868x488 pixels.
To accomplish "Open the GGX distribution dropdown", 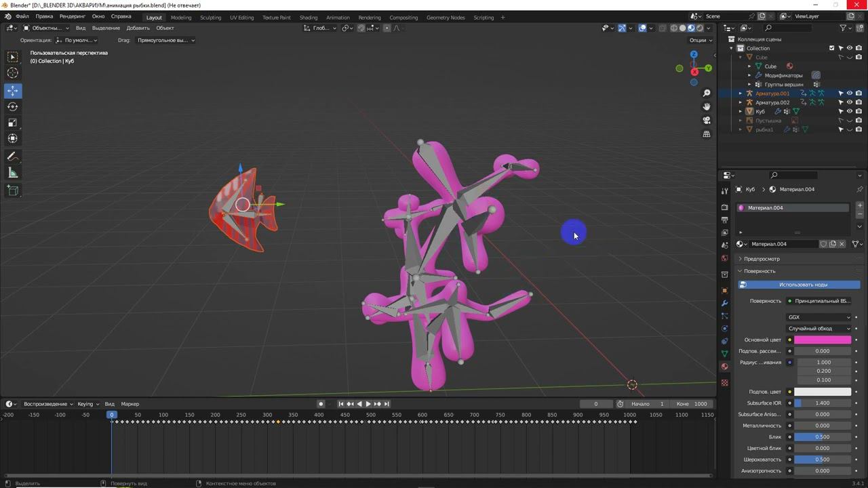I will 818,317.
